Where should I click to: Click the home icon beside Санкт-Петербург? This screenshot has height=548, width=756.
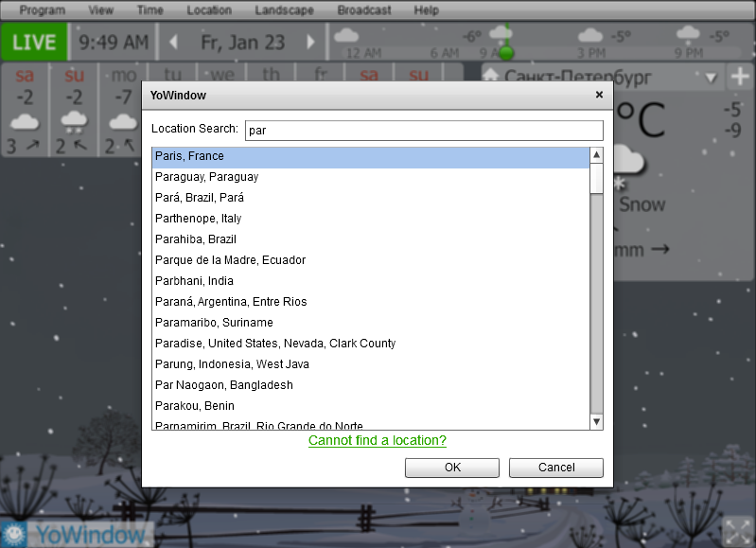[491, 76]
